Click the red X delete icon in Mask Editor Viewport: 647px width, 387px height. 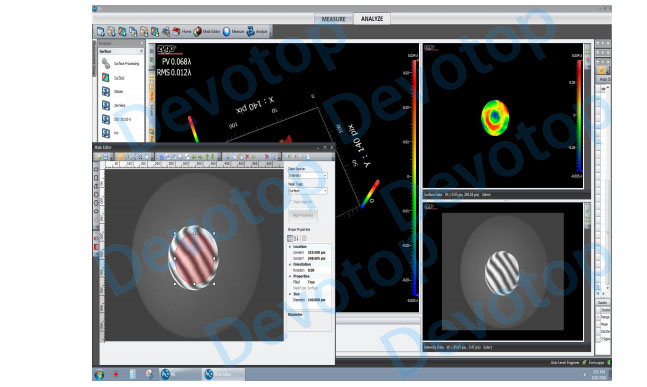[247, 157]
